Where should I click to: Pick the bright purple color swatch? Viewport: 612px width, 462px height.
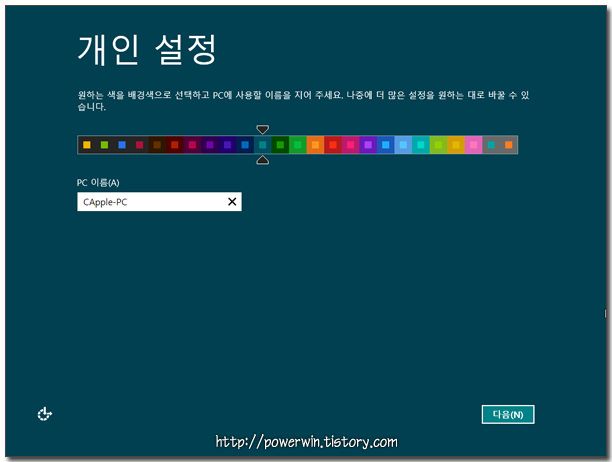[x=368, y=145]
